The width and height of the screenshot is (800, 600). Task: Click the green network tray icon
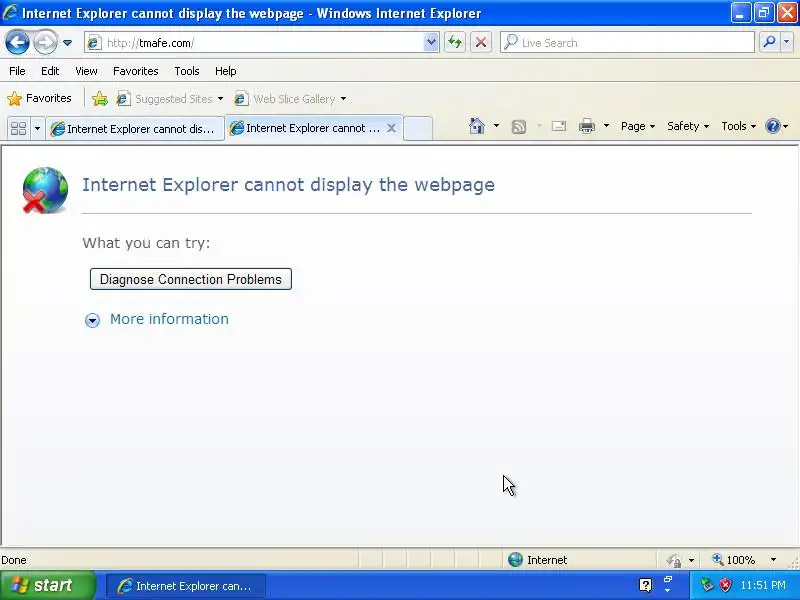click(706, 585)
